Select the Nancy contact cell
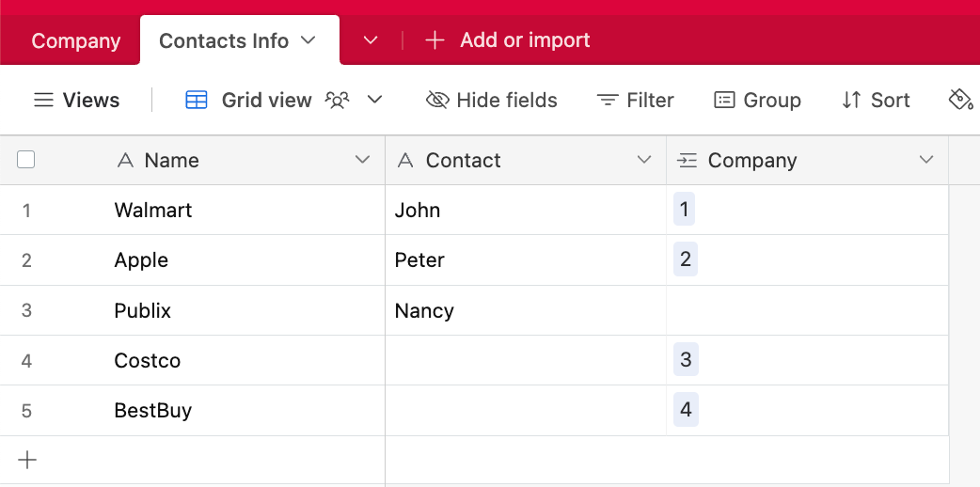This screenshot has height=487, width=980. tap(526, 310)
